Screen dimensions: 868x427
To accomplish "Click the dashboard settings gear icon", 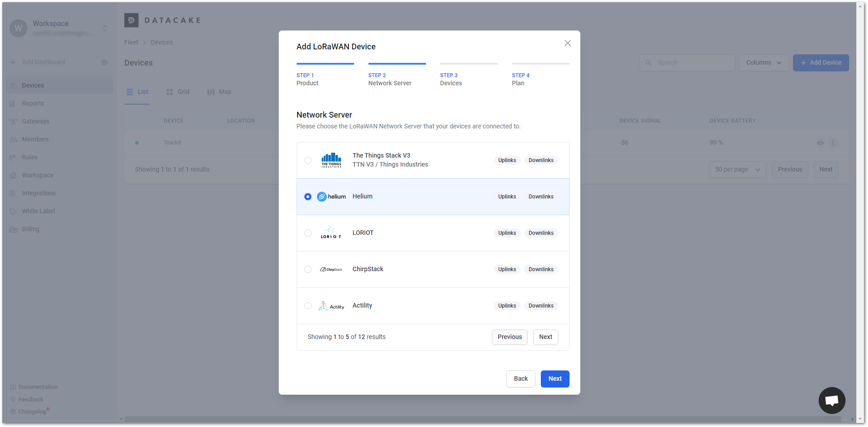I will (104, 62).
